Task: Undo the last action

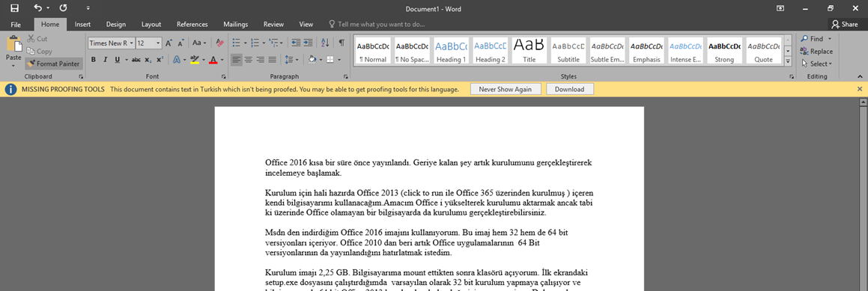Action: tap(37, 8)
